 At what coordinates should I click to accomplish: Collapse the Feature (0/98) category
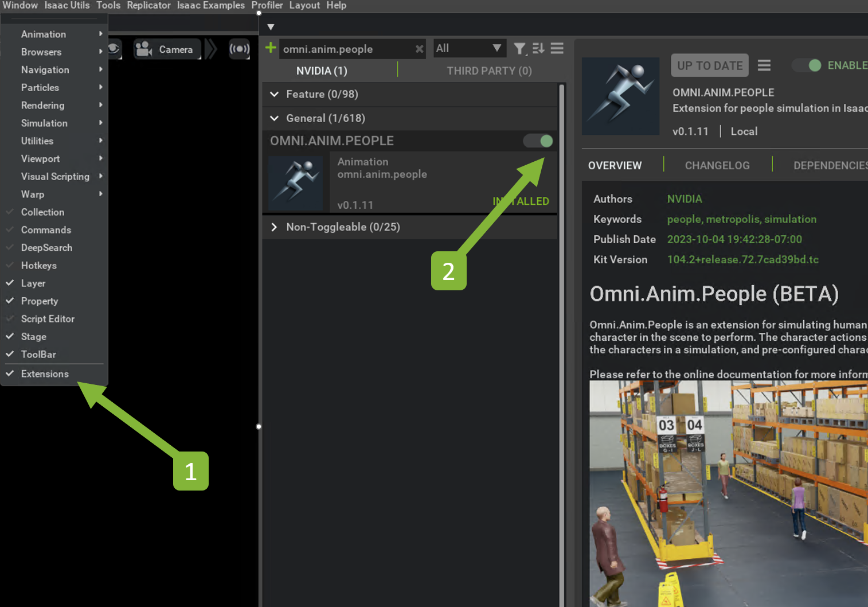(x=409, y=94)
